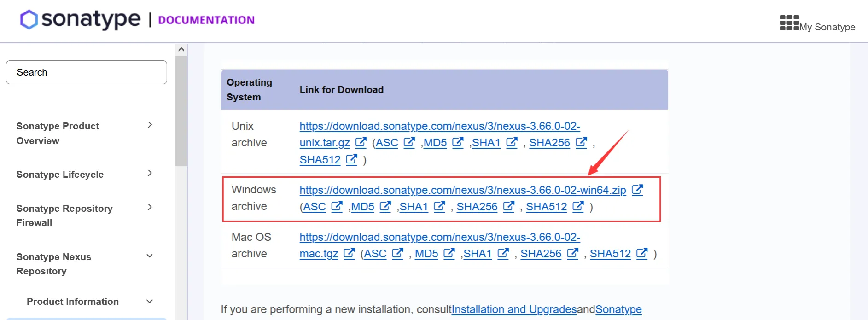Image resolution: width=868 pixels, height=320 pixels.
Task: Click external icon beside Mac SHA512
Action: pos(642,254)
